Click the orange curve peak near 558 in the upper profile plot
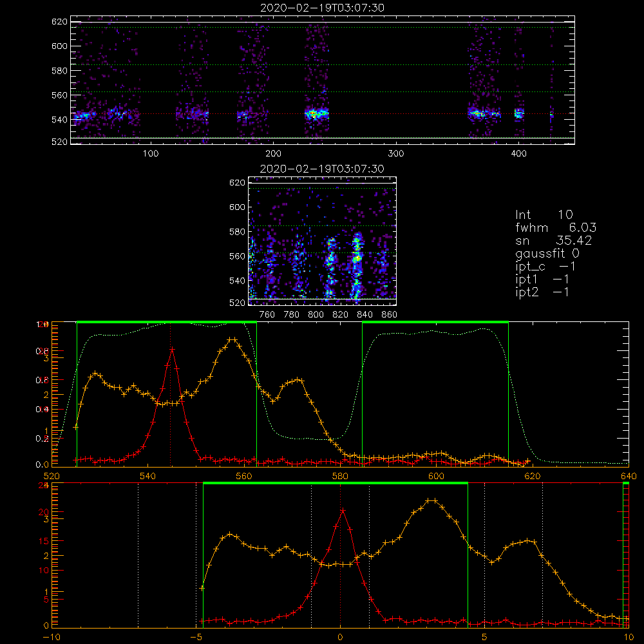This screenshot has height=644, width=644. click(232, 339)
